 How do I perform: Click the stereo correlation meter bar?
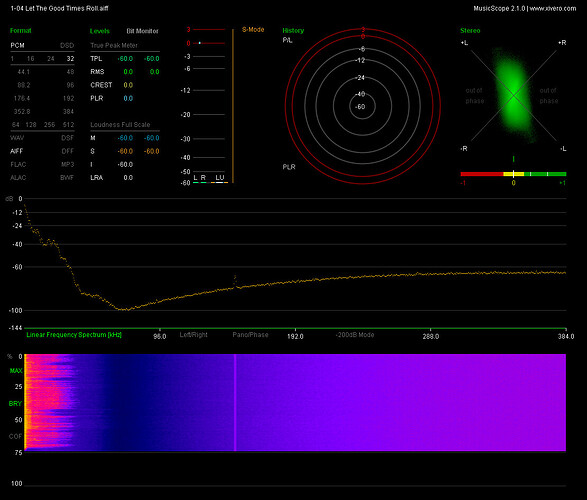513,174
